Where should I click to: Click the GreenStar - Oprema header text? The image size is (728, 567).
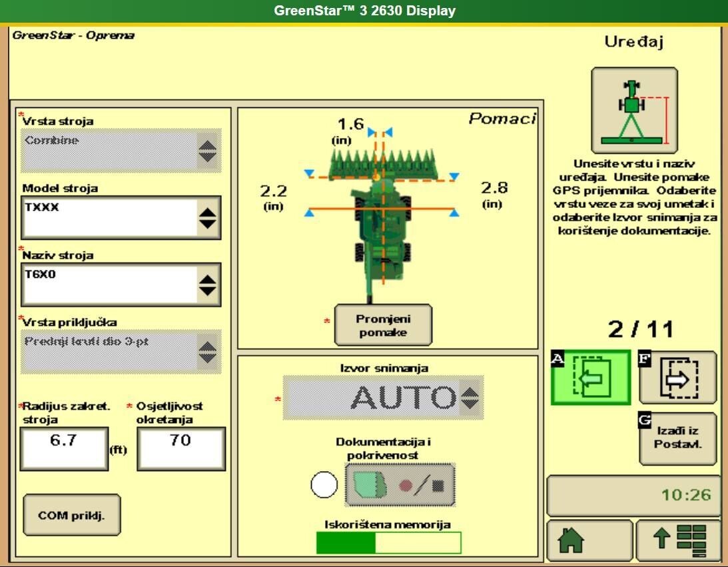click(x=73, y=35)
